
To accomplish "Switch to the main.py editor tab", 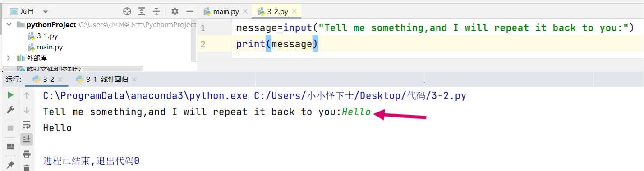I will coord(225,11).
